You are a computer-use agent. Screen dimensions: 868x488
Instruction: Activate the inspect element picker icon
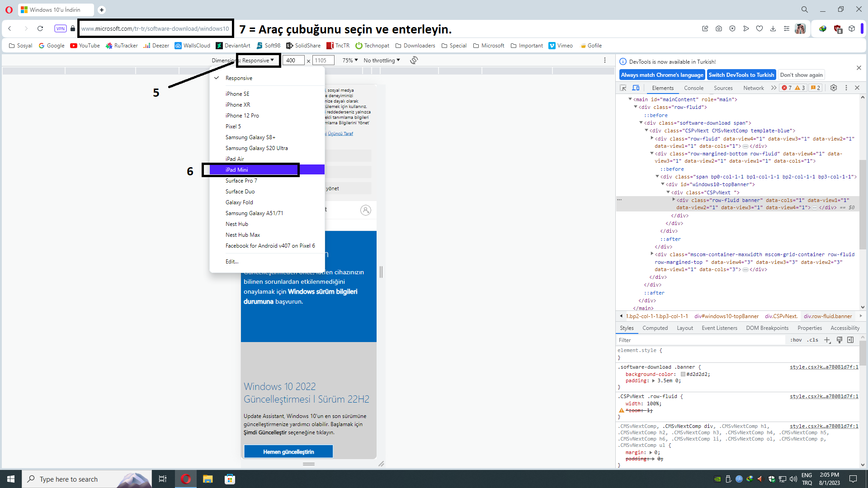click(623, 88)
